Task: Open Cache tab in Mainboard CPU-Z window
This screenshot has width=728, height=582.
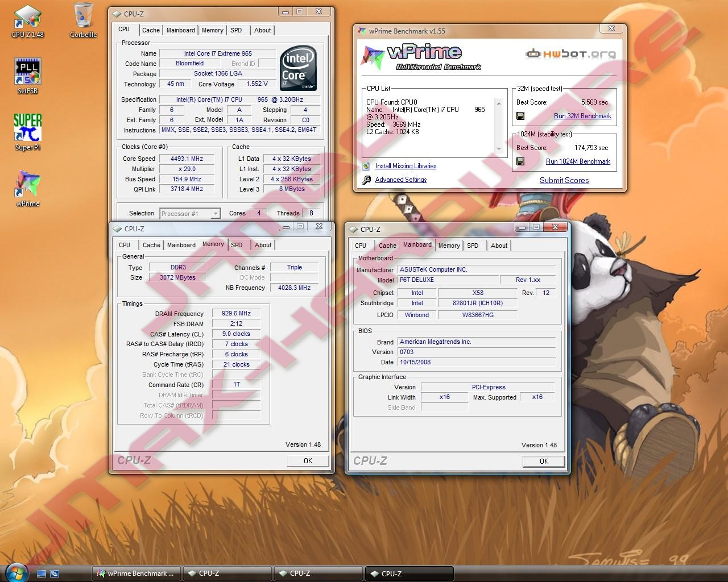Action: pos(387,246)
